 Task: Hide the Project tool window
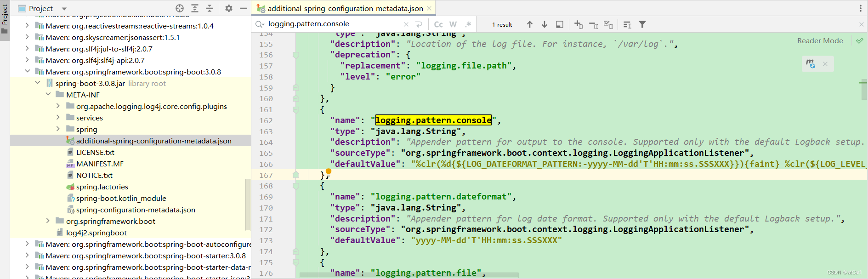(x=244, y=8)
